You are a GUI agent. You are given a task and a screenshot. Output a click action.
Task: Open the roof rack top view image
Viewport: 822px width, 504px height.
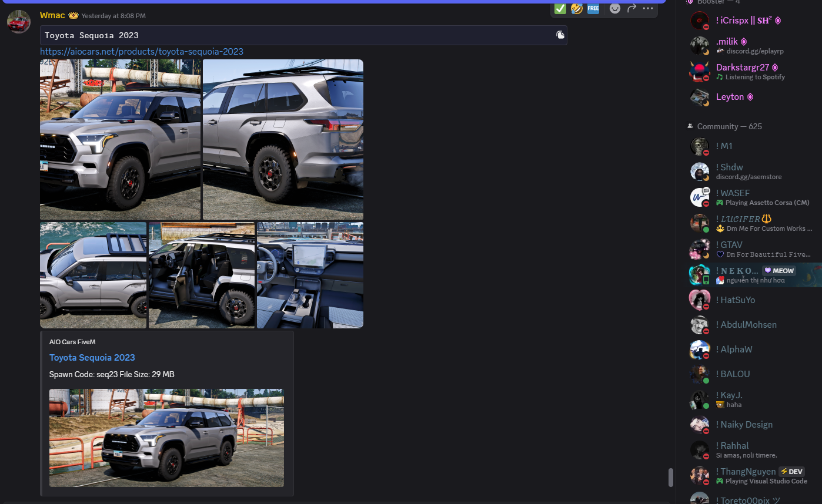[x=93, y=275]
